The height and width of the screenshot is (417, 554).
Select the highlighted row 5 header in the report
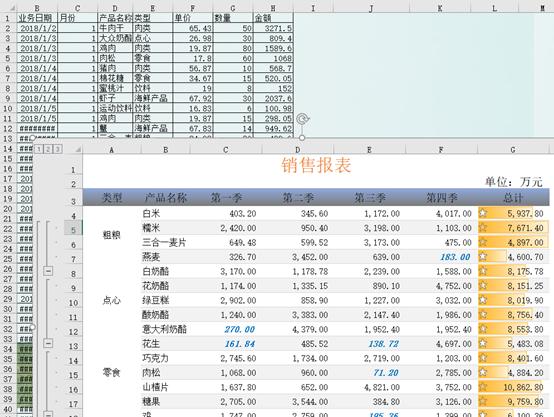pos(73,228)
